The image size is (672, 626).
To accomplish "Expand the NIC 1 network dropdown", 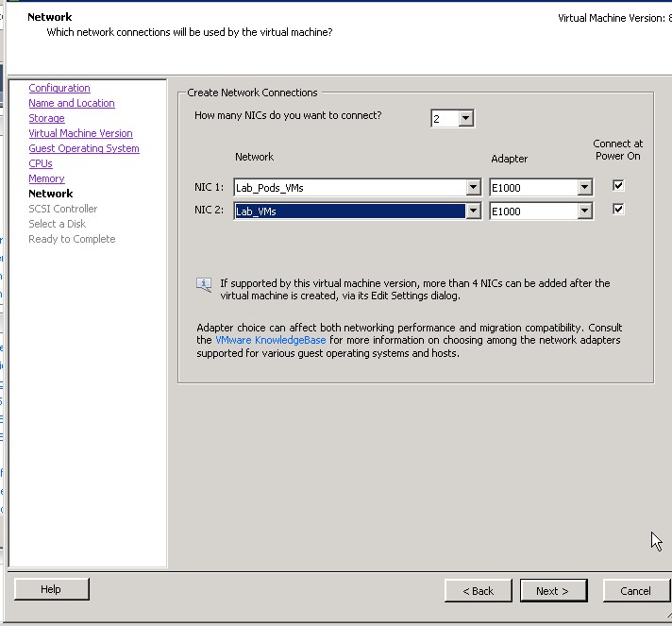I will click(474, 187).
